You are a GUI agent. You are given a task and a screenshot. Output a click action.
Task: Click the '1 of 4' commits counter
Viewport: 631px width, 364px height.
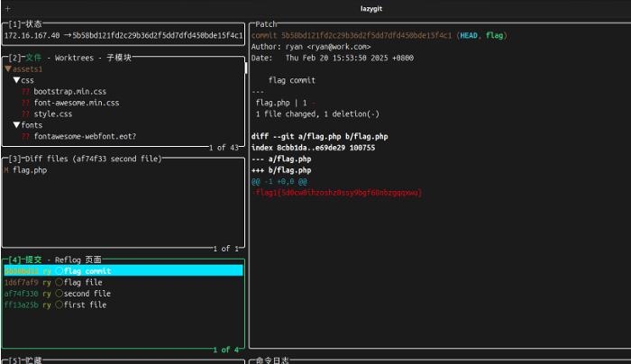[225, 350]
